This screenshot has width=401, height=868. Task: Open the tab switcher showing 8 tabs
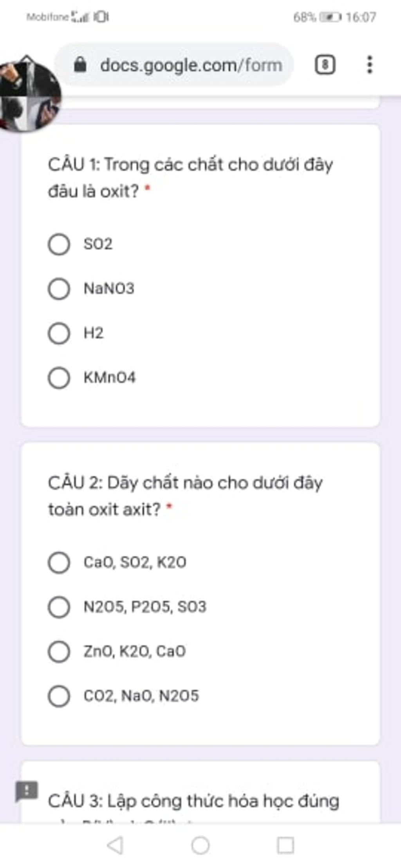tap(325, 65)
